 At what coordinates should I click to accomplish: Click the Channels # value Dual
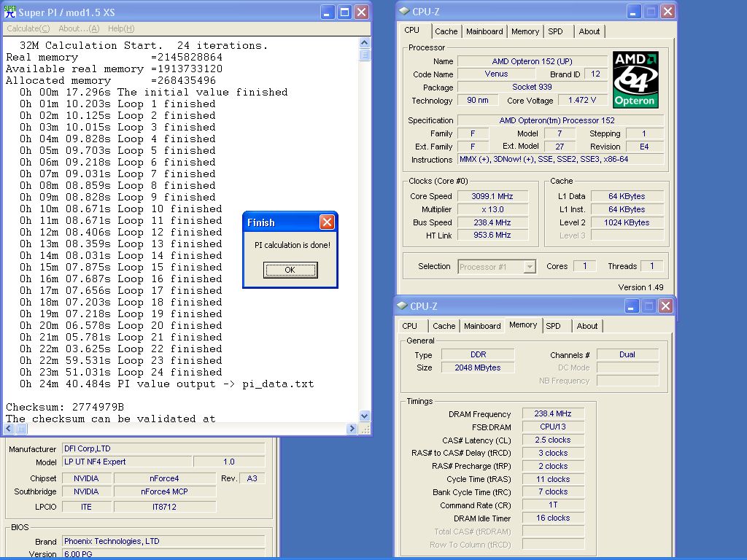627,355
